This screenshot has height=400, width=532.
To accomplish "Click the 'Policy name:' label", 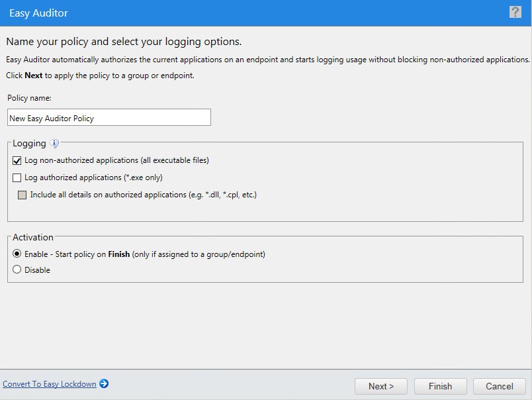I will pos(29,98).
